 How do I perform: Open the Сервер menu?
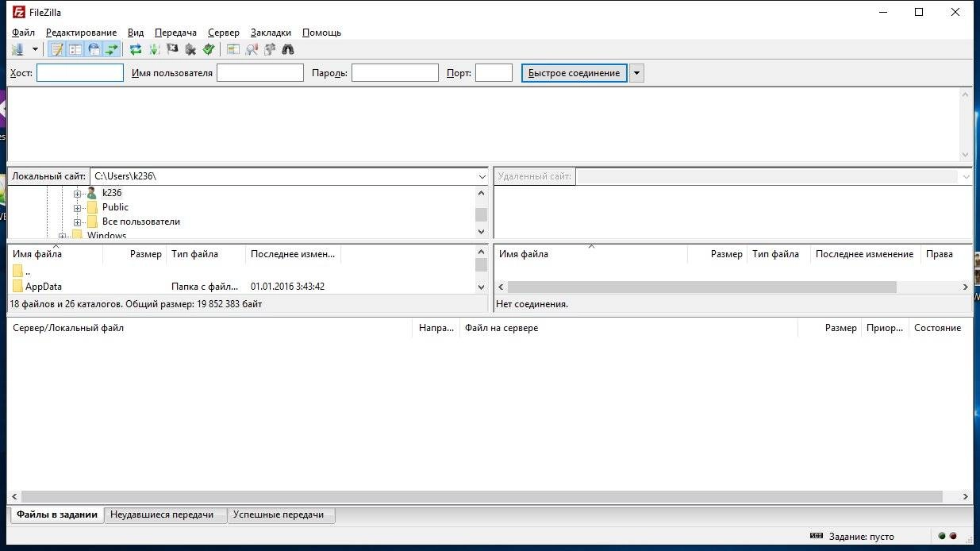click(x=223, y=33)
